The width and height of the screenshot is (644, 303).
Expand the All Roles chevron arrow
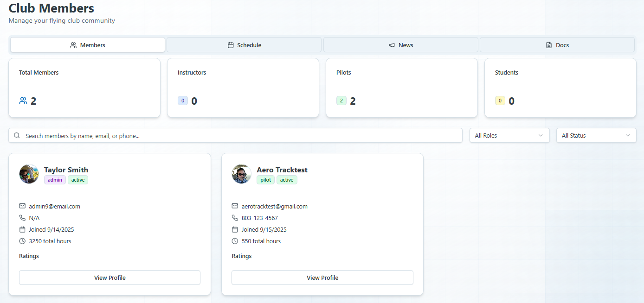pyautogui.click(x=540, y=135)
